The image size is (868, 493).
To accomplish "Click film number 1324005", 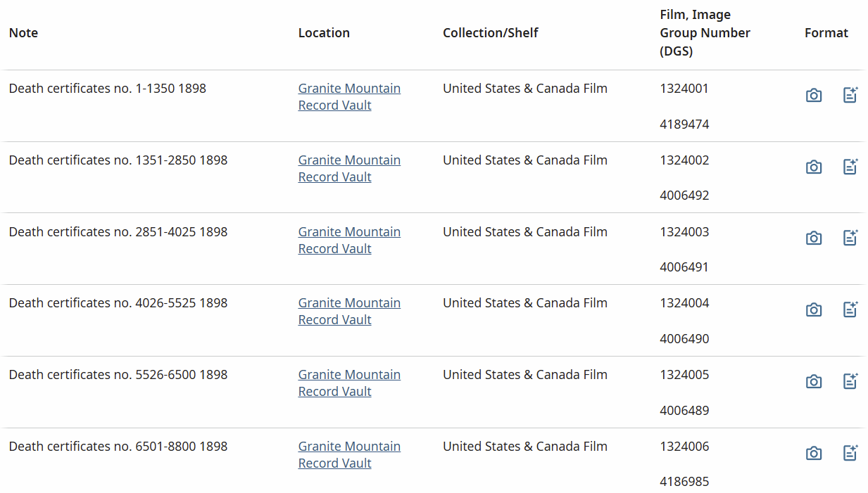I will tap(684, 375).
